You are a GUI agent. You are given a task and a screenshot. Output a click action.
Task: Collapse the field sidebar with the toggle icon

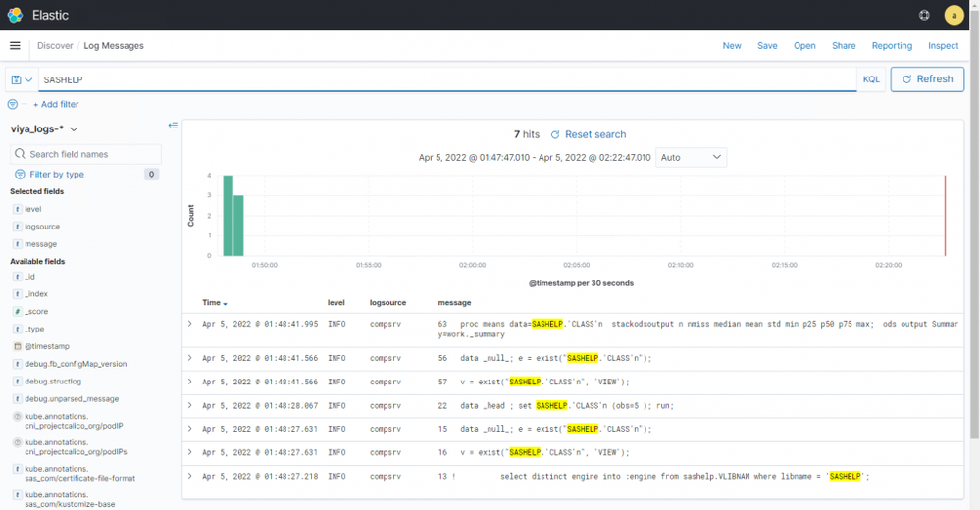point(173,126)
